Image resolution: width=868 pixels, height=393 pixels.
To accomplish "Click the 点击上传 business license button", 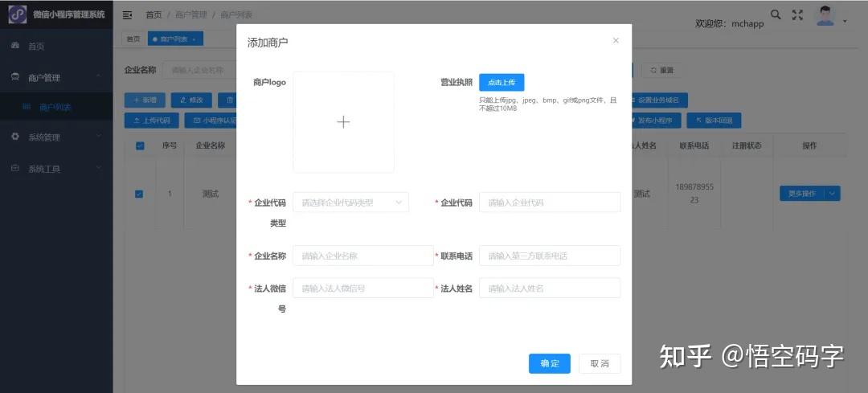I will coord(502,83).
